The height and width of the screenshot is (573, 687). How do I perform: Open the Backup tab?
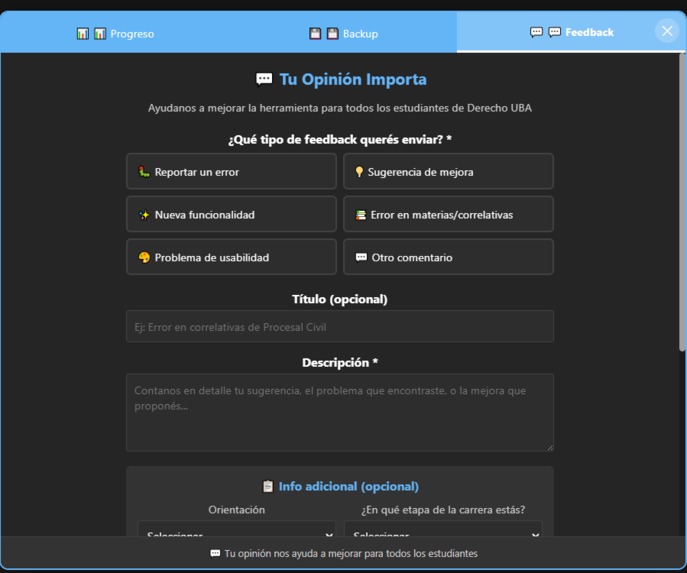tap(343, 33)
